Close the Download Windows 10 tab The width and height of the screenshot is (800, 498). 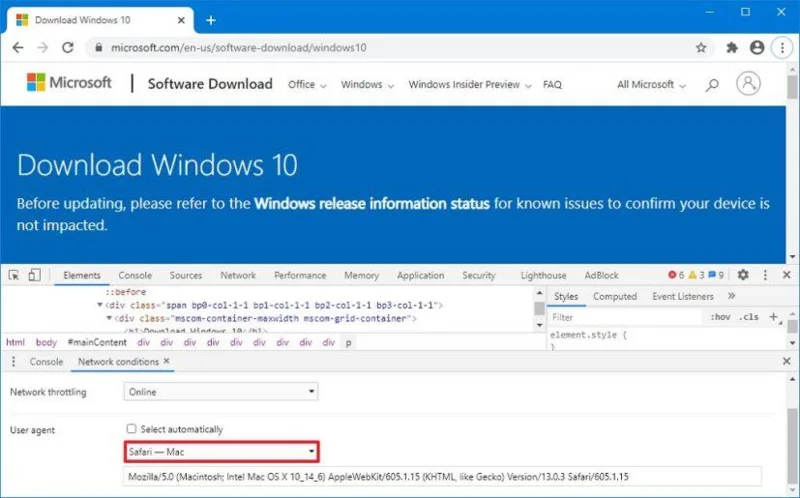181,20
